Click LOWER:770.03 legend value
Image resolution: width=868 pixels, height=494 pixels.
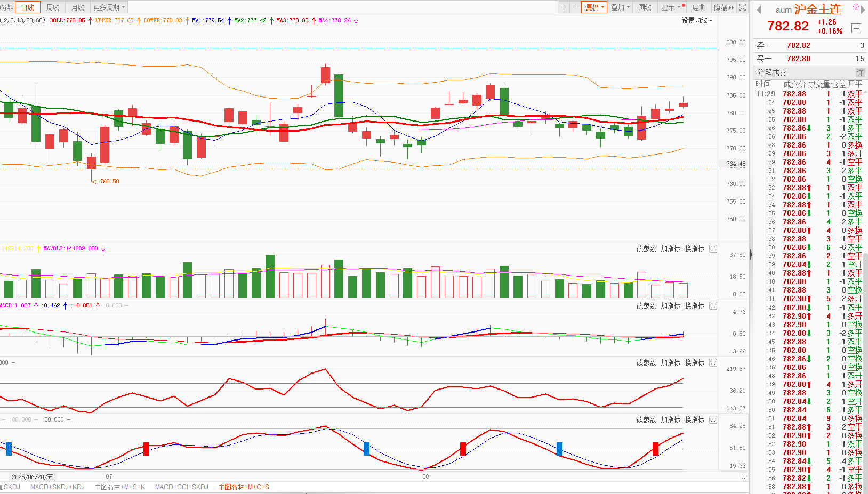click(x=163, y=20)
